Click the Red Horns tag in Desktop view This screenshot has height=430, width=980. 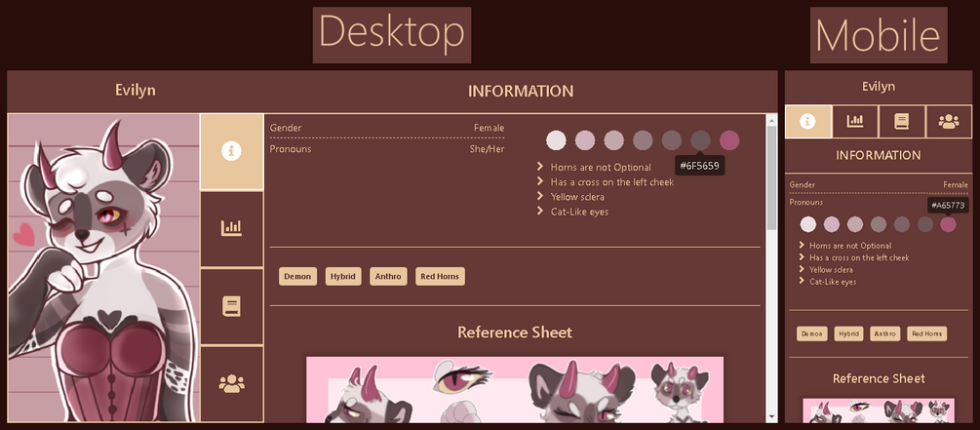point(440,276)
